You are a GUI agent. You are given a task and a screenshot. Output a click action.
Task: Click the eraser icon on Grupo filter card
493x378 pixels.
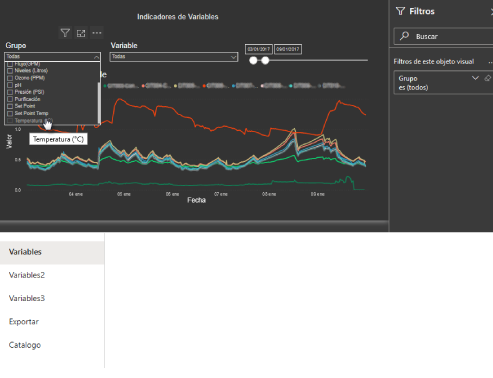pos(488,78)
